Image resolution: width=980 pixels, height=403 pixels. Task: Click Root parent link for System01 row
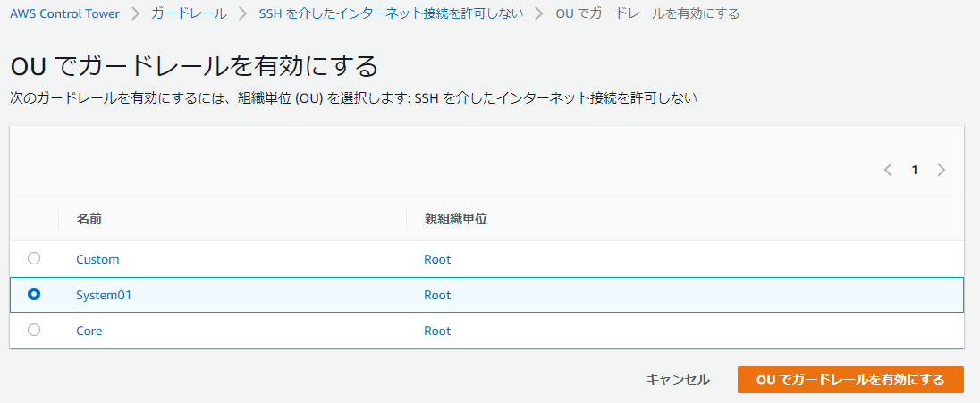(437, 295)
